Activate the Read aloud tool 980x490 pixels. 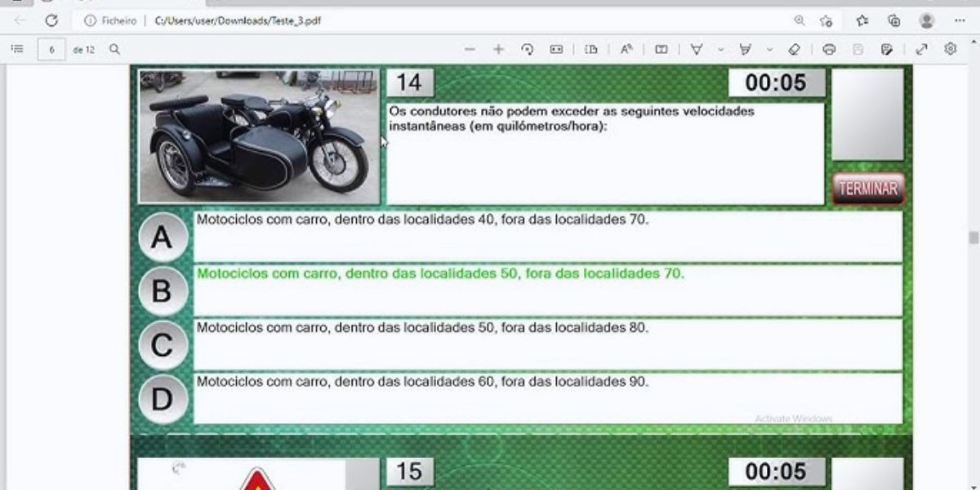pos(626,49)
